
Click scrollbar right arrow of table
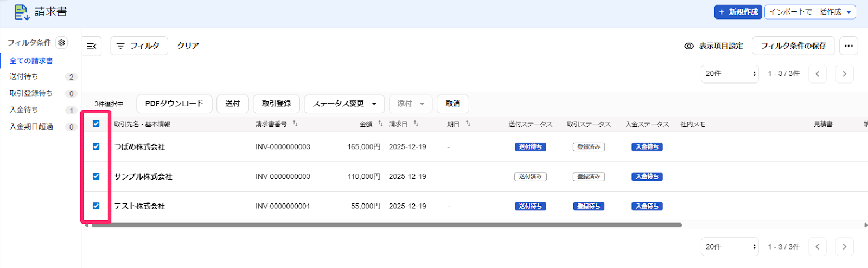pos(865,225)
